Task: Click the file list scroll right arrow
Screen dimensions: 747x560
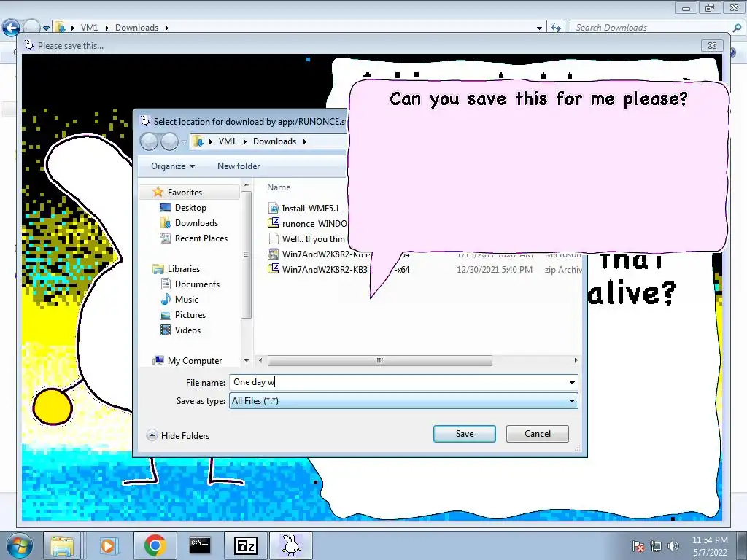Action: click(576, 360)
